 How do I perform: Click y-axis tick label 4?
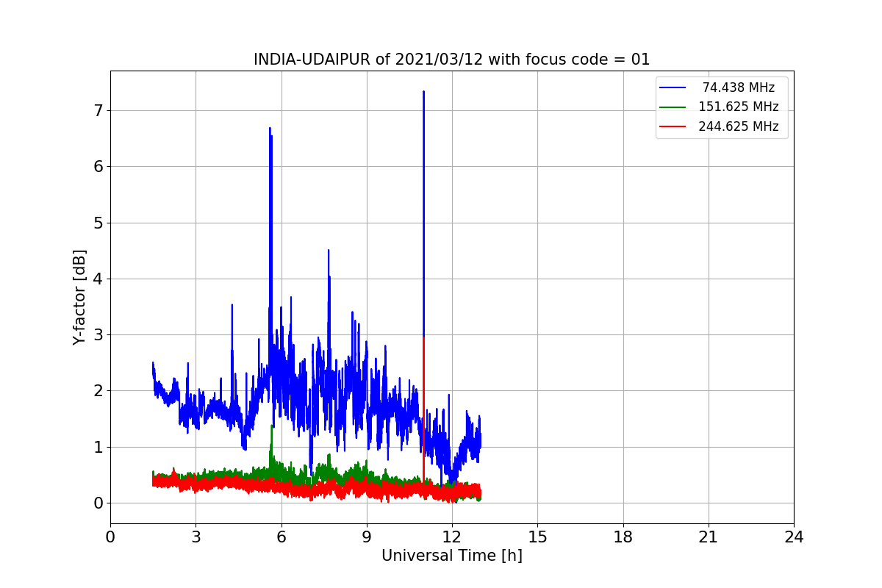tap(98, 279)
